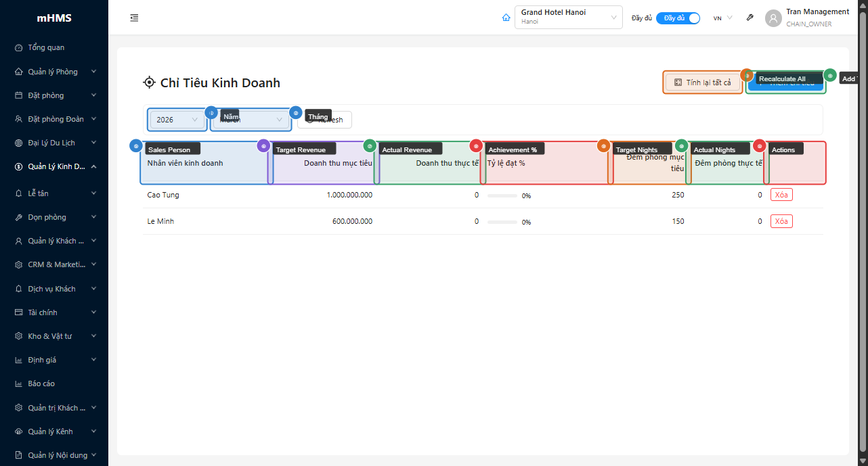Delete the Cao Tung target row
Viewport: 868px width, 466px height.
(x=781, y=195)
